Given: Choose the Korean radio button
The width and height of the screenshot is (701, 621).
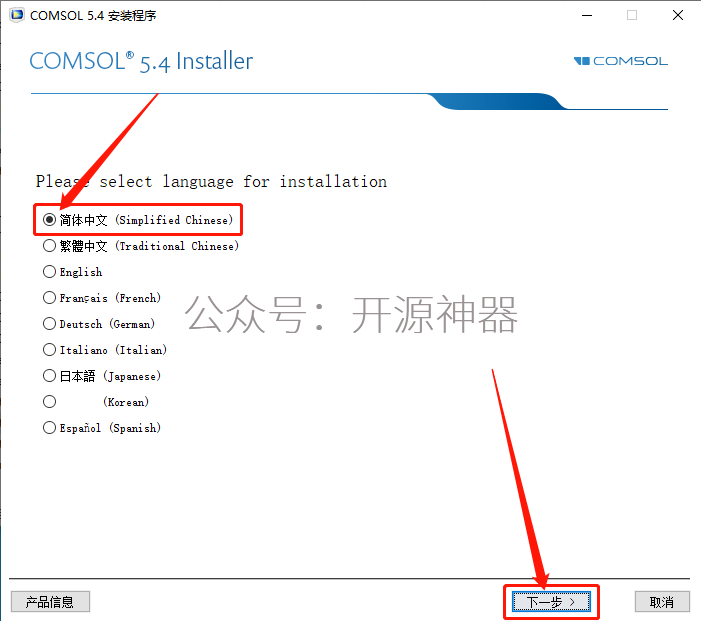Looking at the screenshot, I should click(49, 401).
